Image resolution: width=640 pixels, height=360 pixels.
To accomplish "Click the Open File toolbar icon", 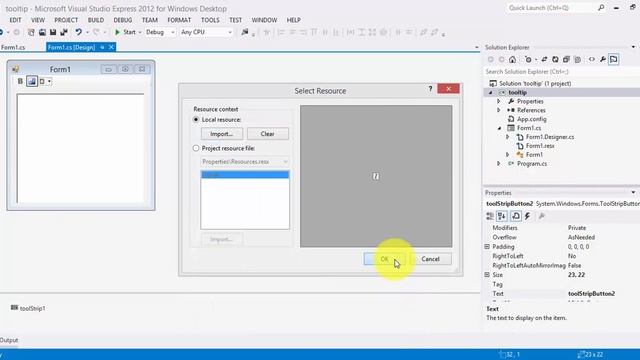I will click(x=42, y=32).
